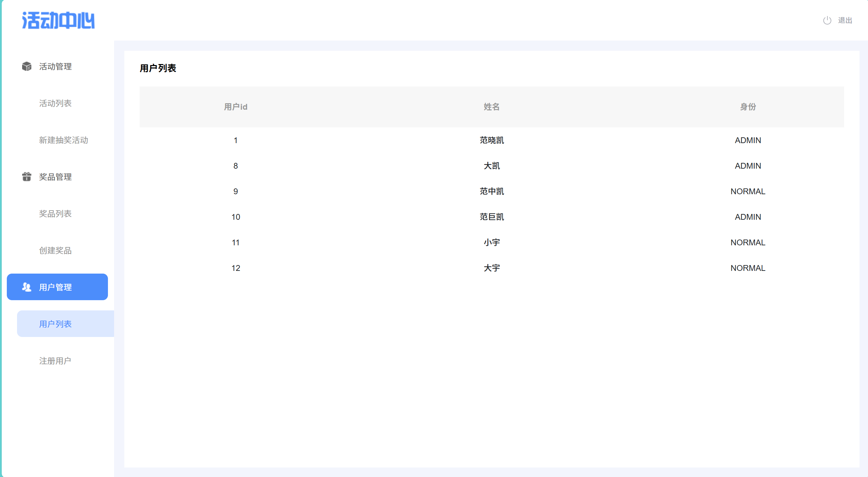This screenshot has height=477, width=868.
Task: Click the 用户id column header
Action: pyautogui.click(x=236, y=107)
